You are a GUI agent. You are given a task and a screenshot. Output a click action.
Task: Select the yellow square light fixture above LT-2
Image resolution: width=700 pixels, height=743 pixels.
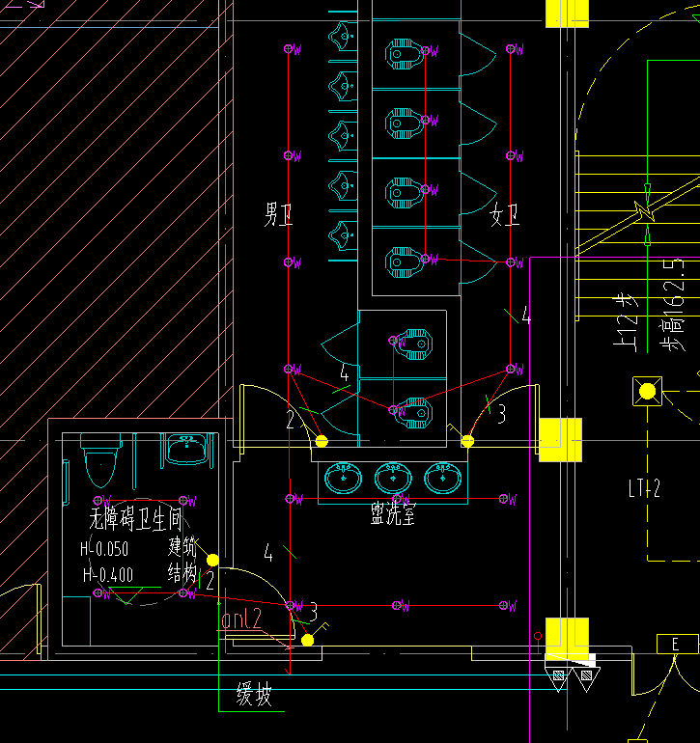647,392
